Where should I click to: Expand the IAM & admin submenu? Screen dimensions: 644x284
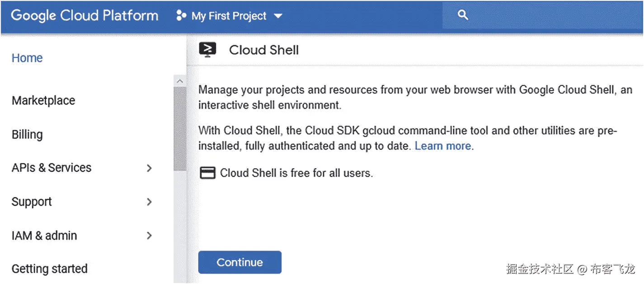(x=149, y=236)
